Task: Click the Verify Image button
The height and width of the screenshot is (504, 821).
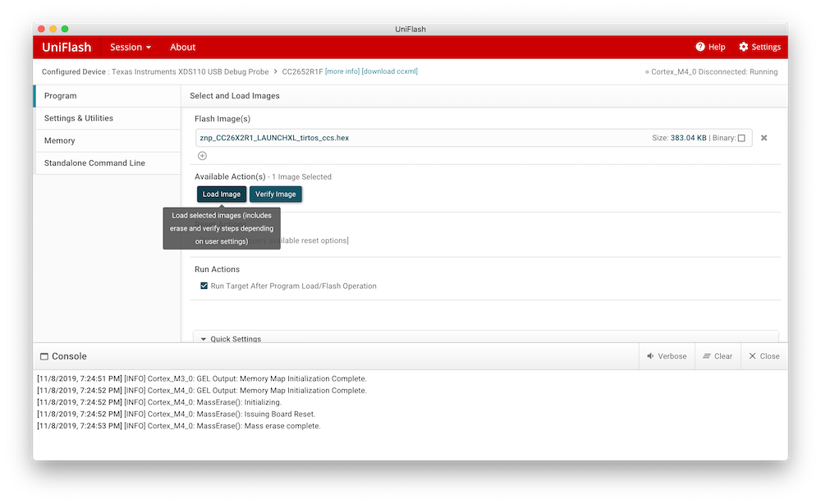Action: pos(275,195)
